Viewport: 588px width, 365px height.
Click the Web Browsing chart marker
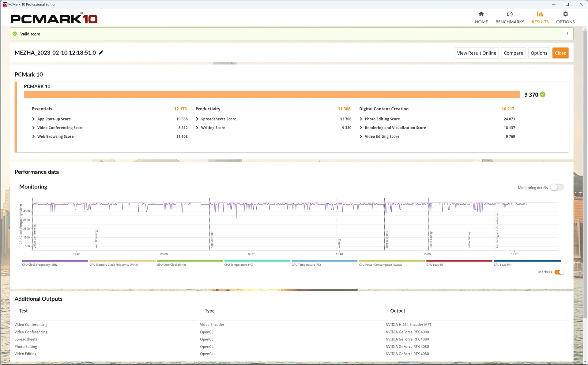point(96,239)
